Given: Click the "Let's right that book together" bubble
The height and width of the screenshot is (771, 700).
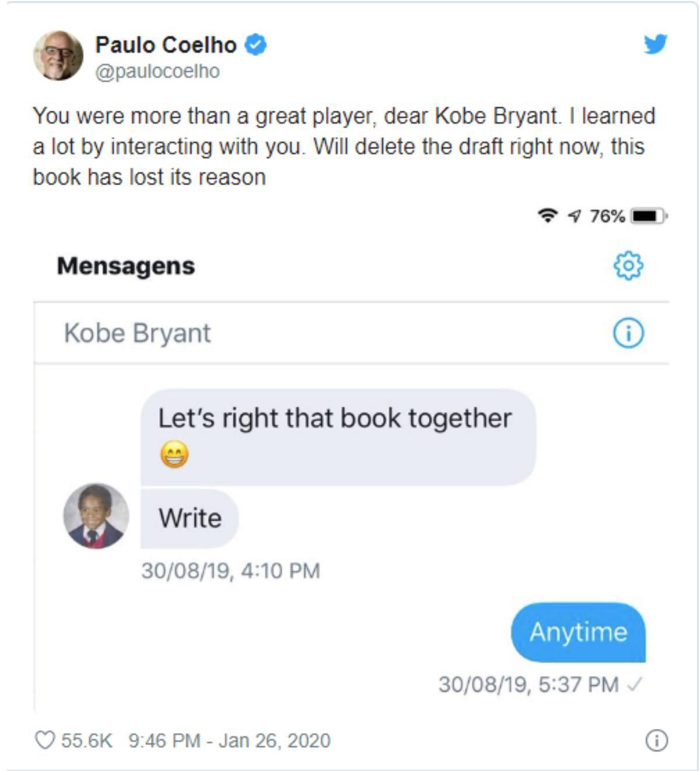Looking at the screenshot, I should click(338, 437).
